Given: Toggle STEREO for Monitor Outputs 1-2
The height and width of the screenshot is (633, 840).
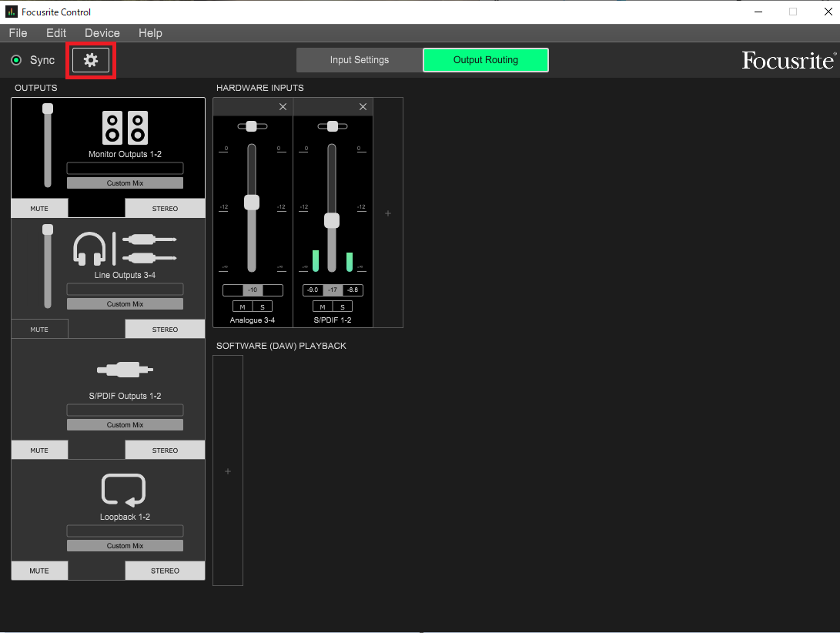Looking at the screenshot, I should tap(165, 209).
